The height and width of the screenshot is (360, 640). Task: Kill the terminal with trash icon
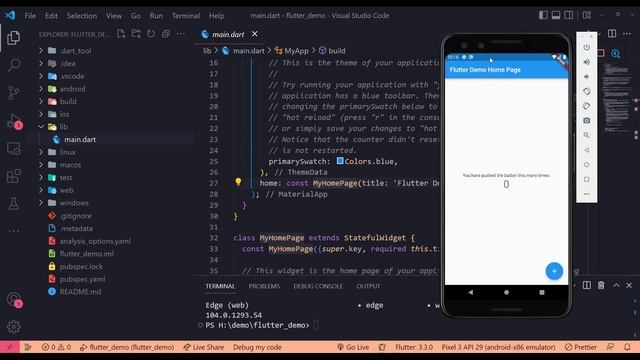pos(601,285)
